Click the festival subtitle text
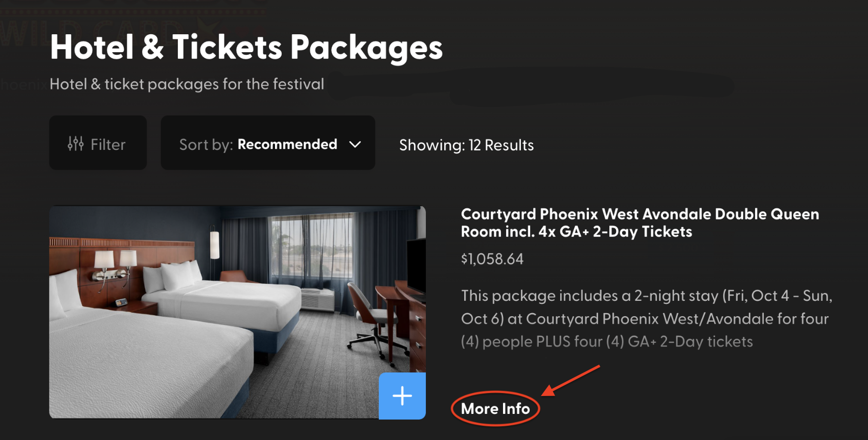Screen dimensions: 868x440 point(187,84)
